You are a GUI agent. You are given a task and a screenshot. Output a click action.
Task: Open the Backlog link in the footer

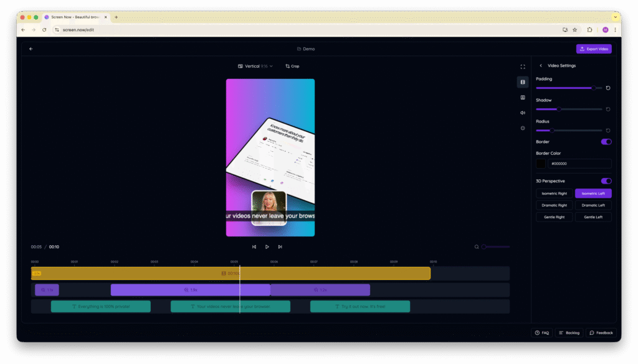[x=569, y=333]
